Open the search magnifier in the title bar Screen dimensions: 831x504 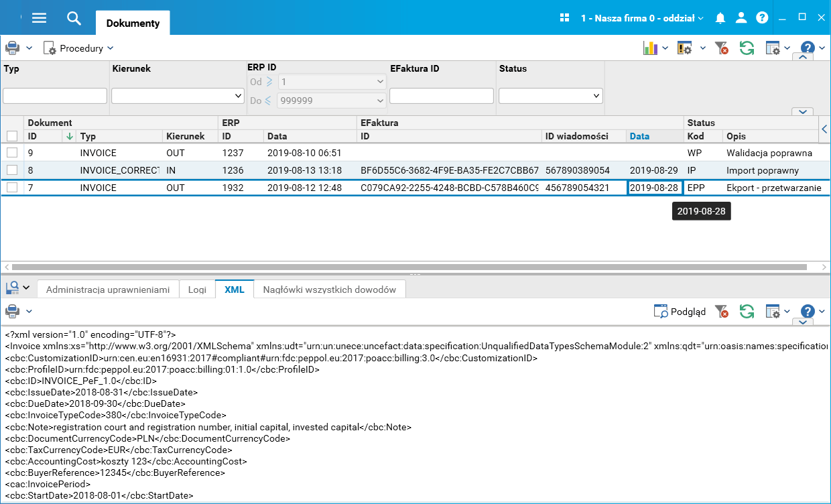coord(74,18)
